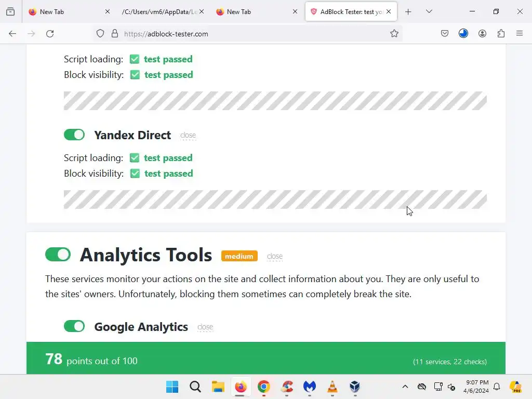The width and height of the screenshot is (532, 399).
Task: Click the Google Analytics heading
Action: 141,327
